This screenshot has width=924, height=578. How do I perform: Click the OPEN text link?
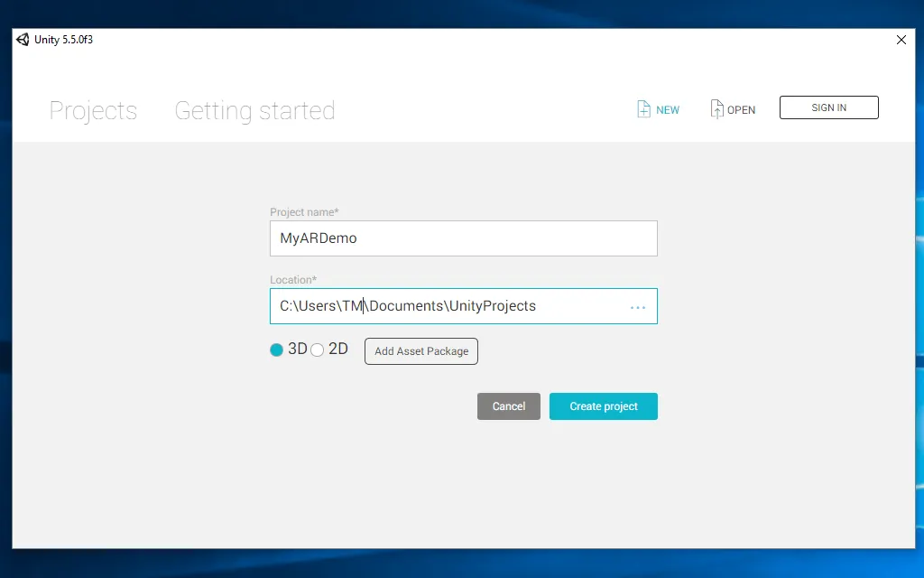click(x=742, y=110)
